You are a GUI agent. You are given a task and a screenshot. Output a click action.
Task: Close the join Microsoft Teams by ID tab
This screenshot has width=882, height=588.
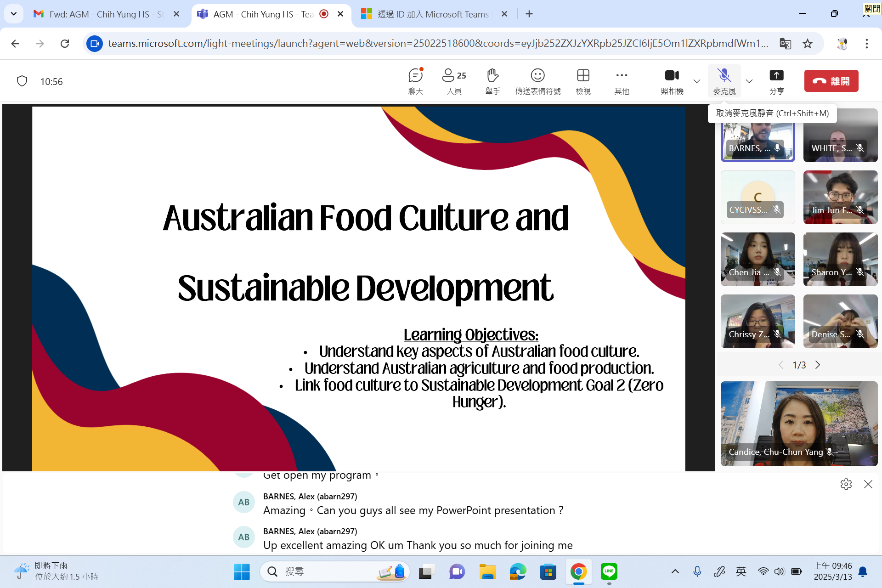(504, 14)
